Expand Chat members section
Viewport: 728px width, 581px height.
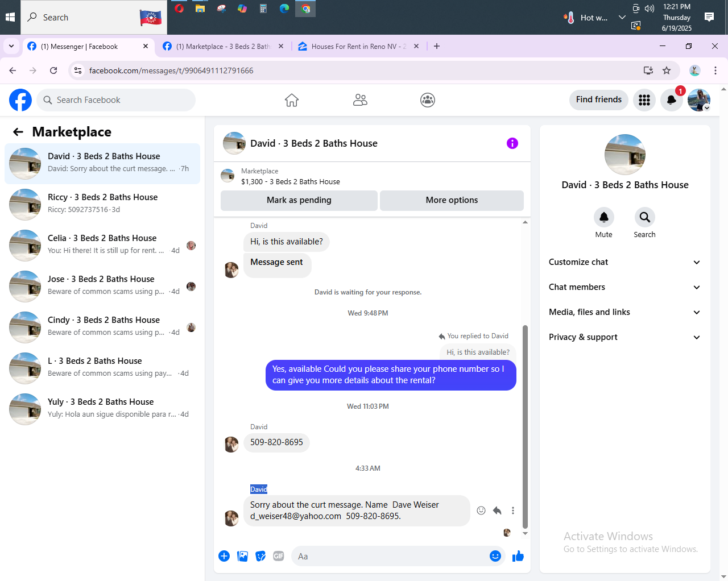click(x=624, y=287)
